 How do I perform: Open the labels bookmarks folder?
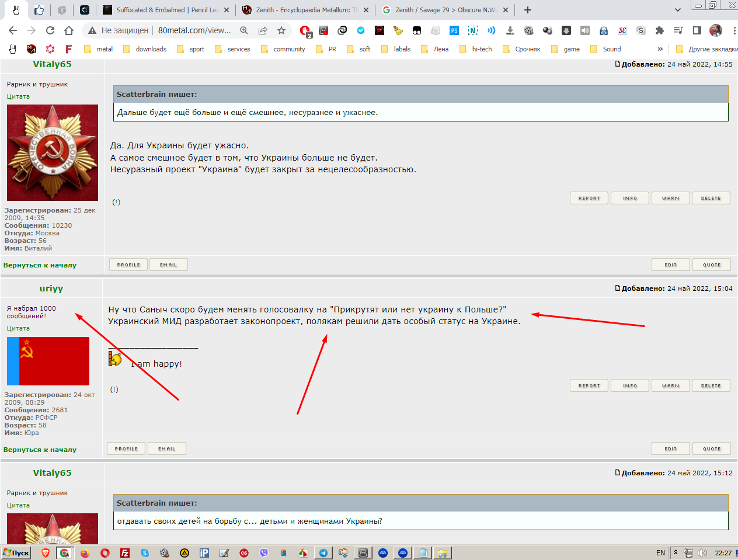pos(396,49)
